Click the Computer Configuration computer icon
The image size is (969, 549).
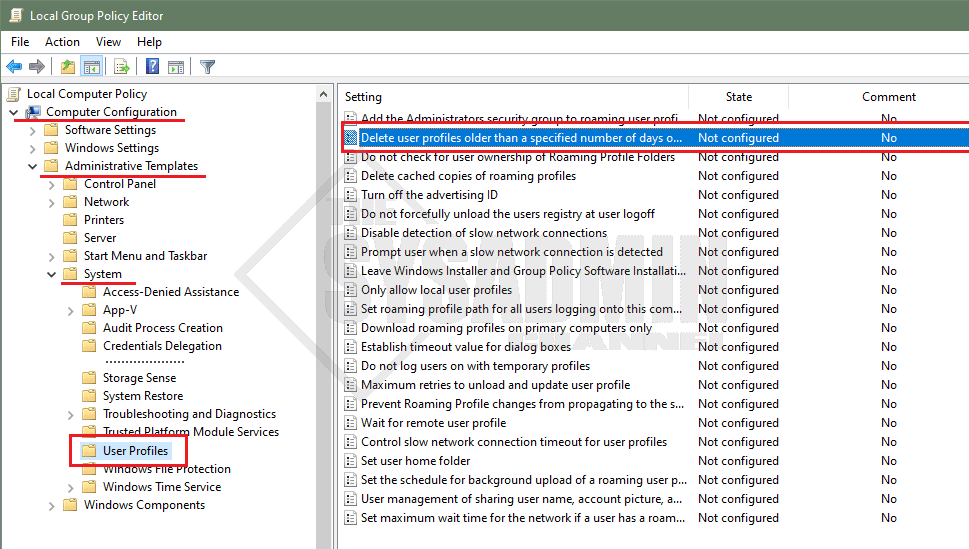(33, 112)
